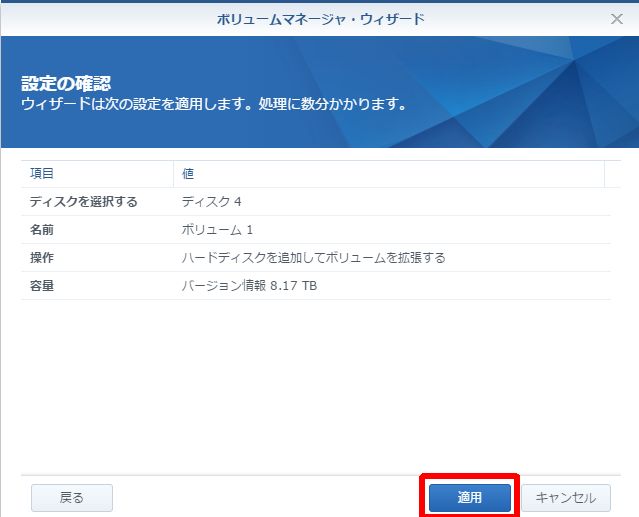The height and width of the screenshot is (517, 639).
Task: Click the 操作 row label
Action: (x=42, y=257)
